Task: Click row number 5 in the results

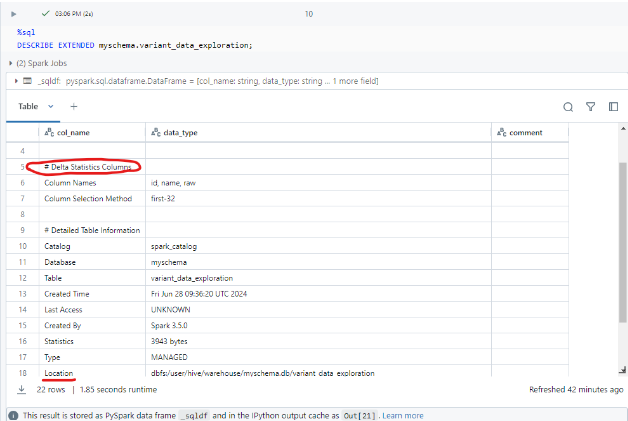Action: (22, 167)
